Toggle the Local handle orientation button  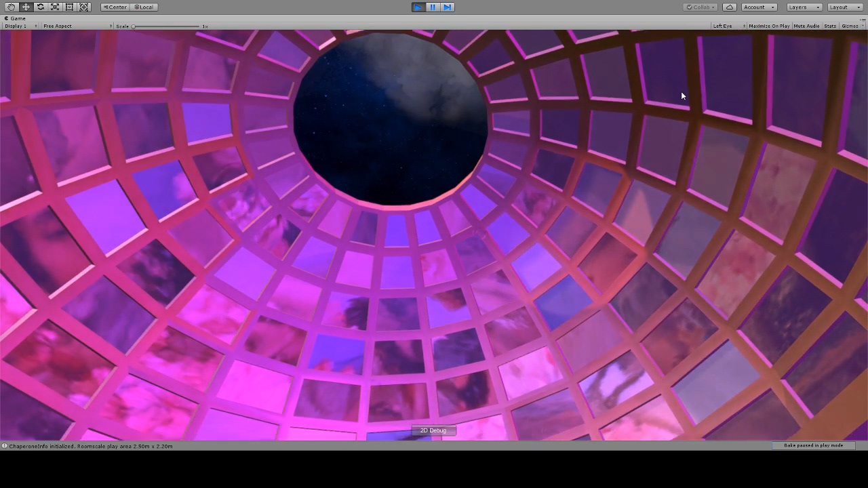pyautogui.click(x=143, y=7)
